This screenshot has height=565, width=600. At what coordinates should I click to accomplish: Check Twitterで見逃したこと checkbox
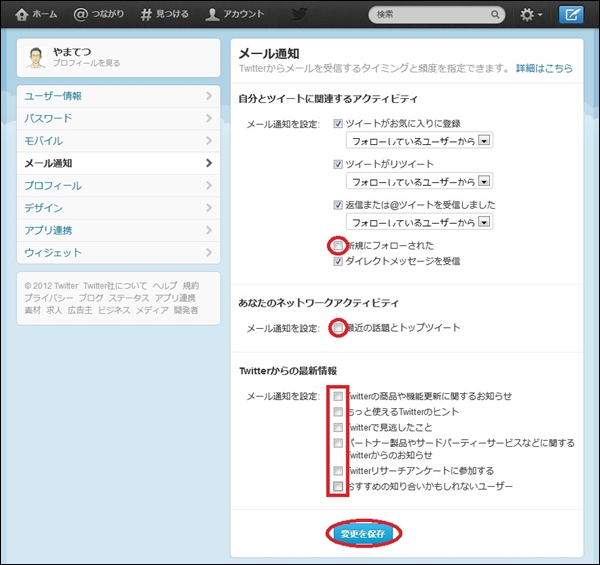338,427
